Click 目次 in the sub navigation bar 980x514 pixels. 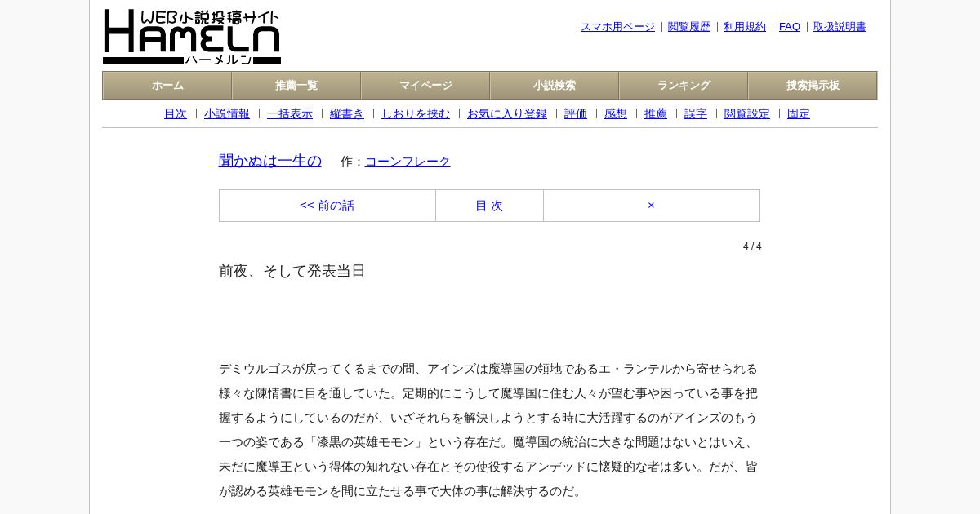[x=176, y=114]
